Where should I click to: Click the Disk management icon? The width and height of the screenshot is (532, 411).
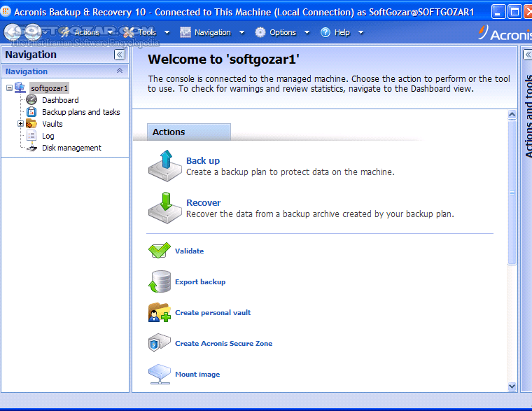pos(32,147)
